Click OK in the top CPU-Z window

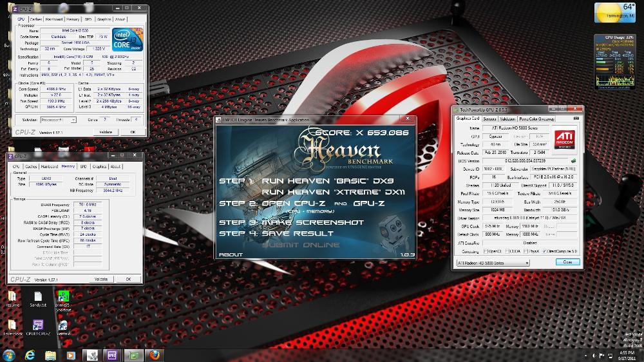133,132
